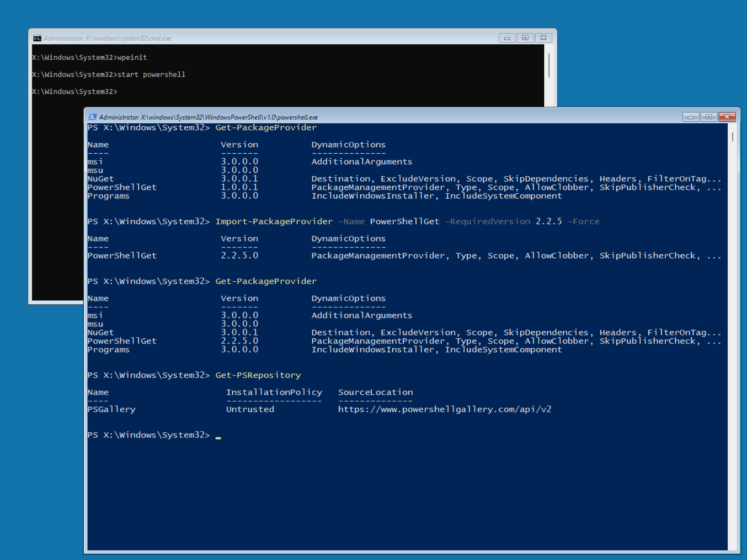Close the PowerShell window with red X

pyautogui.click(x=727, y=117)
